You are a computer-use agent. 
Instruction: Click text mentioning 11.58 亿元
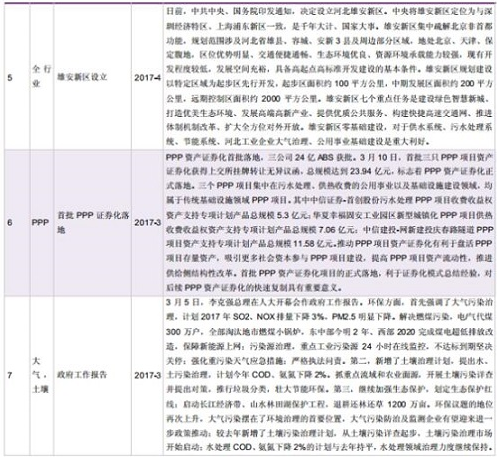314,244
